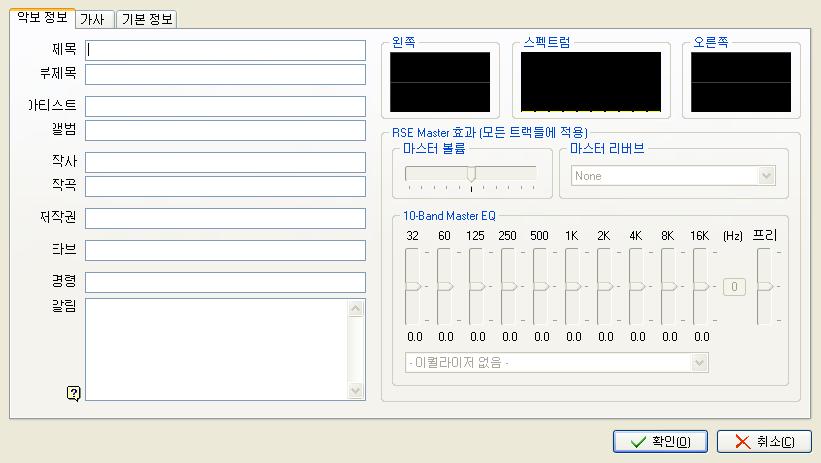Select the 프리 preamp gain slider

tap(764, 286)
